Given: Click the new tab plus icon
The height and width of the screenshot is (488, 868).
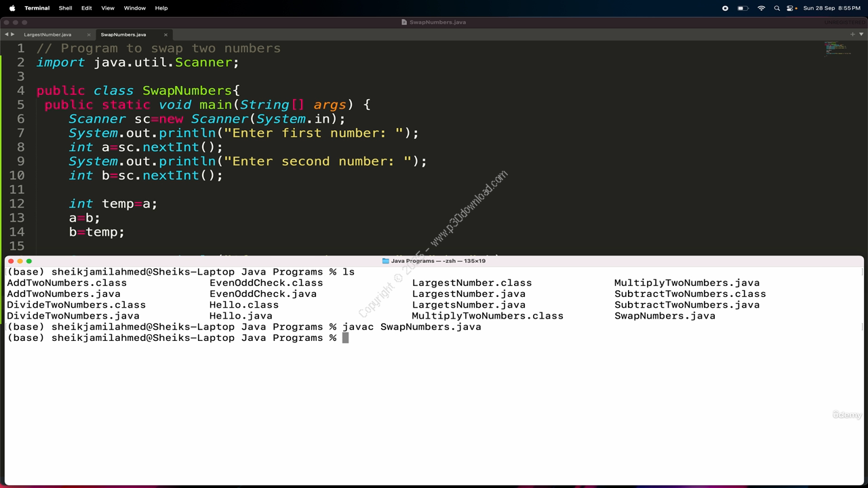Looking at the screenshot, I should click(852, 34).
